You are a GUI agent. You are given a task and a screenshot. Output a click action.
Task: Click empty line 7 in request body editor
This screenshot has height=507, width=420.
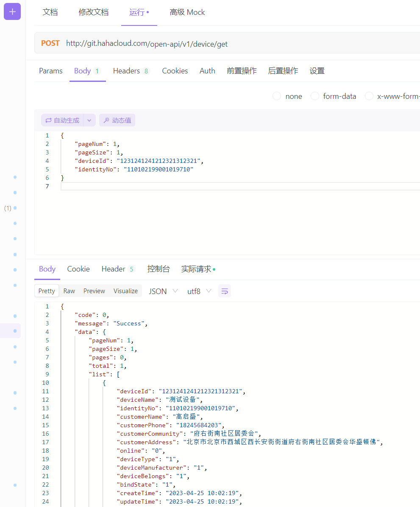click(x=240, y=186)
